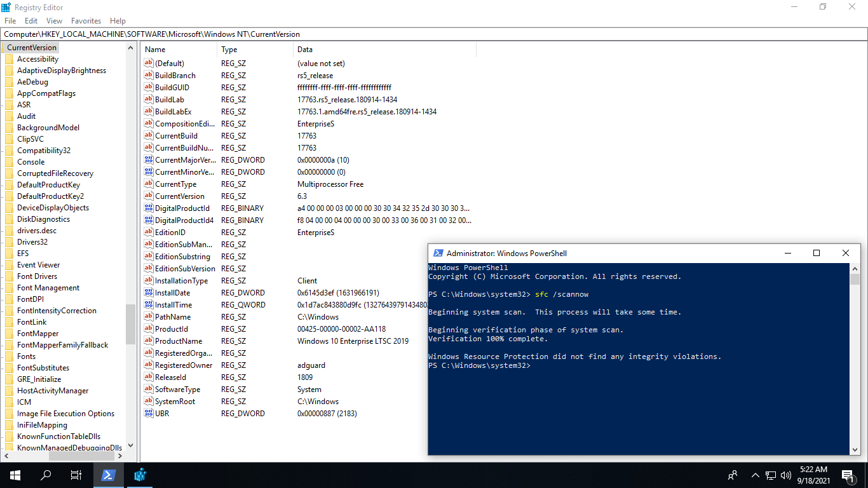Viewport: 868px width, 488px height.
Task: Switch to Registry Editor taskbar button
Action: [140, 475]
